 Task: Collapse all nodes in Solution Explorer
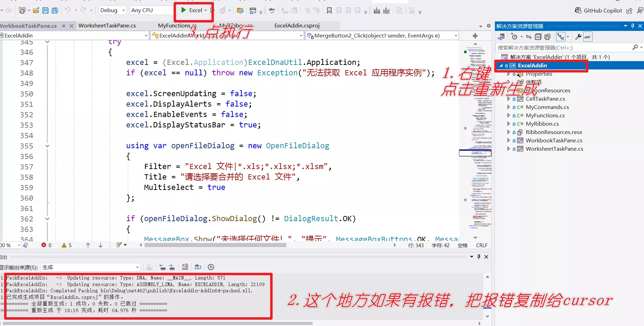[538, 37]
